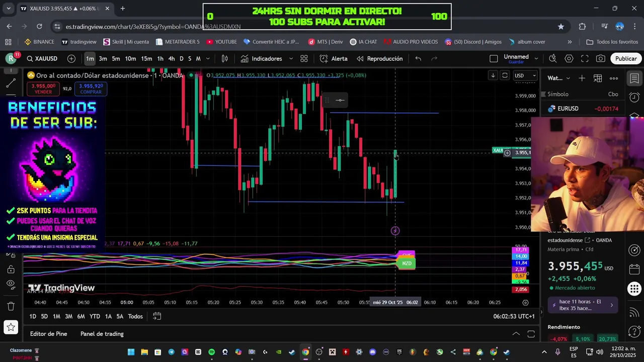Image resolution: width=644 pixels, height=362 pixels.
Task: Open the XAUUSD symbol search
Action: point(42,59)
